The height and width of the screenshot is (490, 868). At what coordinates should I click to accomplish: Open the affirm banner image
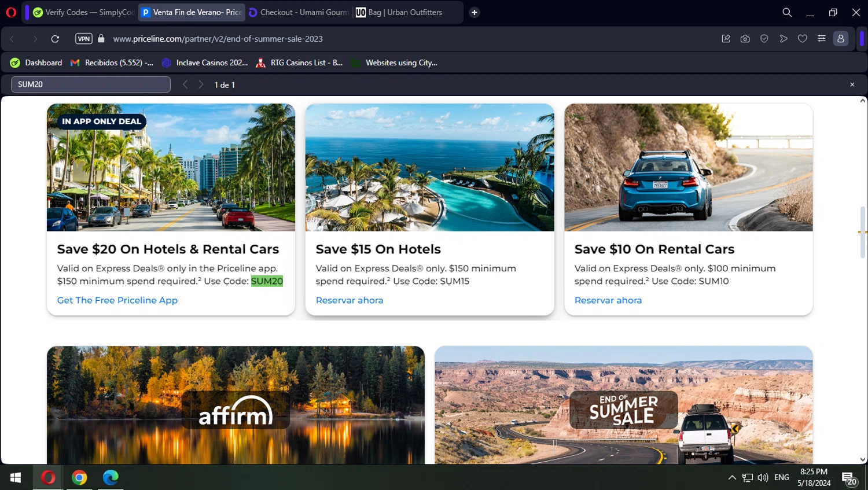click(236, 405)
